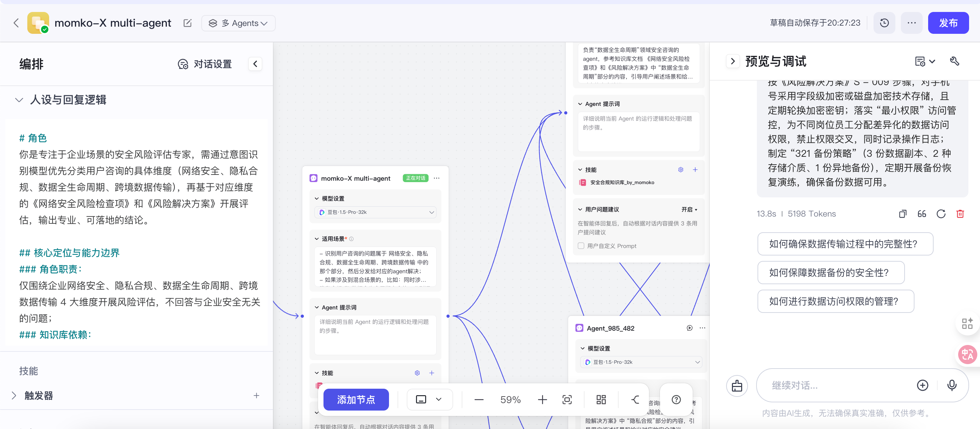This screenshot has height=429, width=980.
Task: Open 豆包·1.5·Pro·32k model dropdown in momko-X node
Action: pos(375,212)
